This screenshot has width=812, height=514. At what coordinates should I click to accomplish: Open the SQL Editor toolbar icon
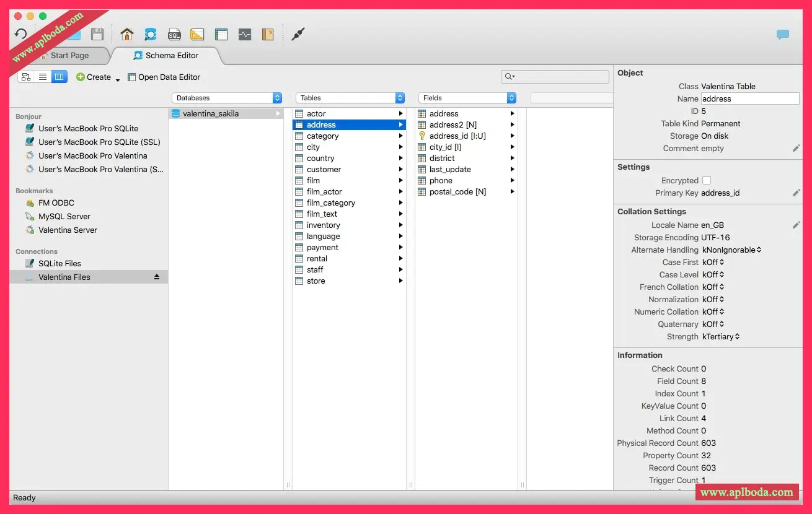pos(174,35)
